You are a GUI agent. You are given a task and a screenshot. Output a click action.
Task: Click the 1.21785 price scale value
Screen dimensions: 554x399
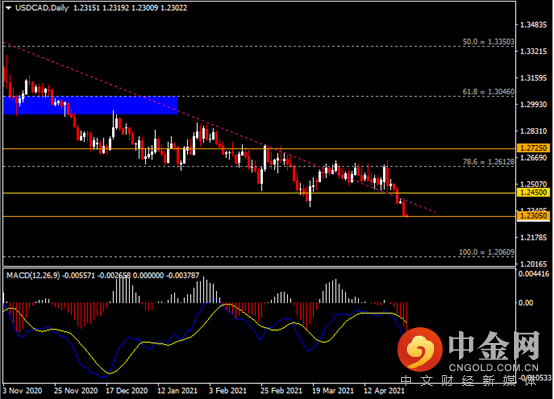(x=534, y=237)
